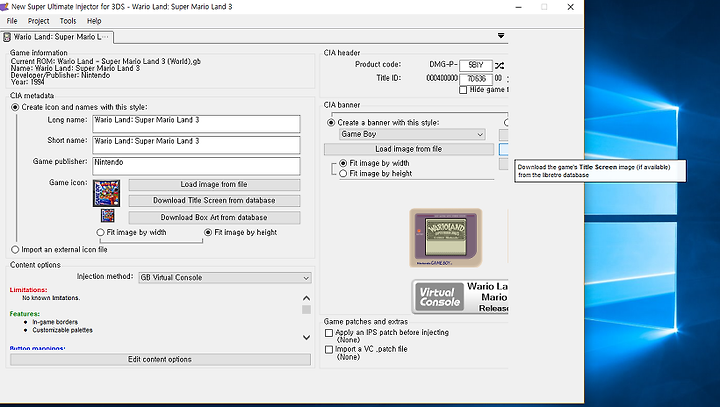Click 'Edit content options' button
720x407 pixels.
tap(160, 360)
